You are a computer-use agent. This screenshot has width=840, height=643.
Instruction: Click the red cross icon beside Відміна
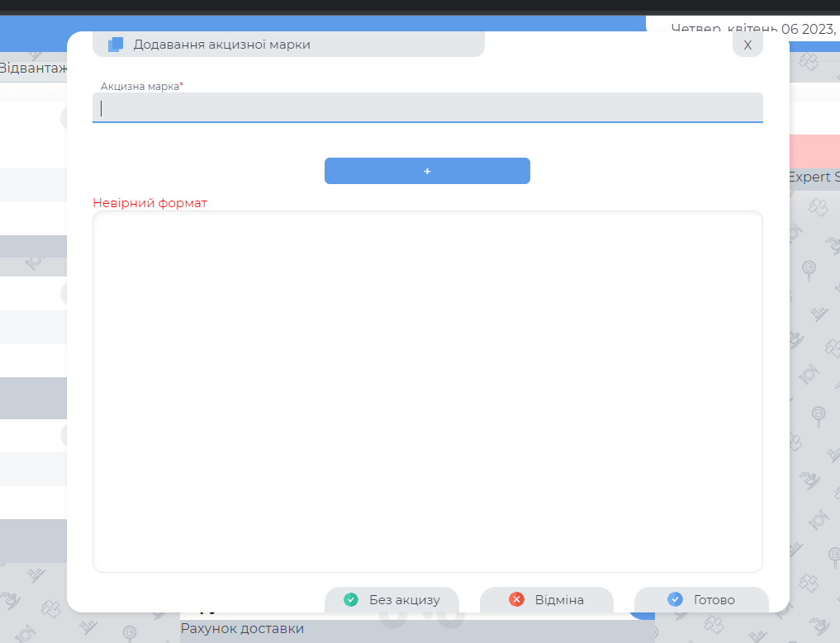click(517, 600)
